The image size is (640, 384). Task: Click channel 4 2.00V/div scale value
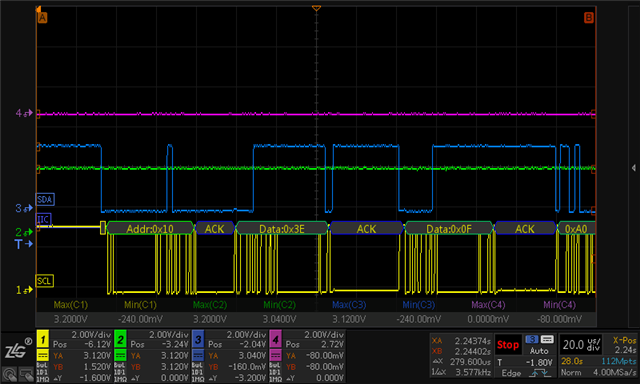coord(324,335)
